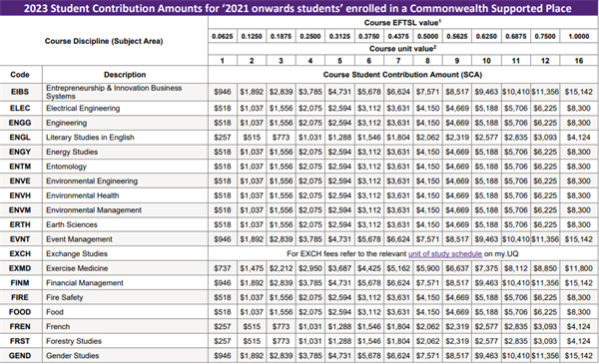This screenshot has height=364, width=599.
Task: Click the FOOD code cell
Action: [x=20, y=312]
